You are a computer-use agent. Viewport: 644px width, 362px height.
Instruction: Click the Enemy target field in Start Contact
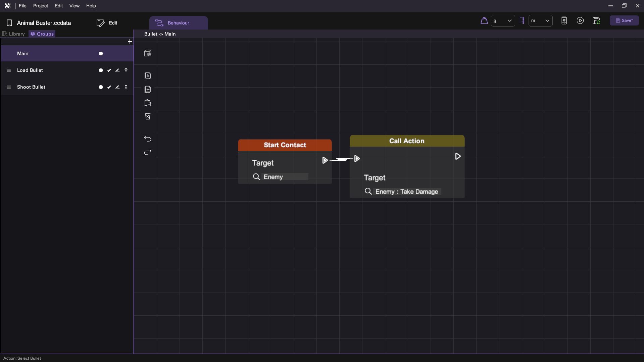(x=285, y=177)
